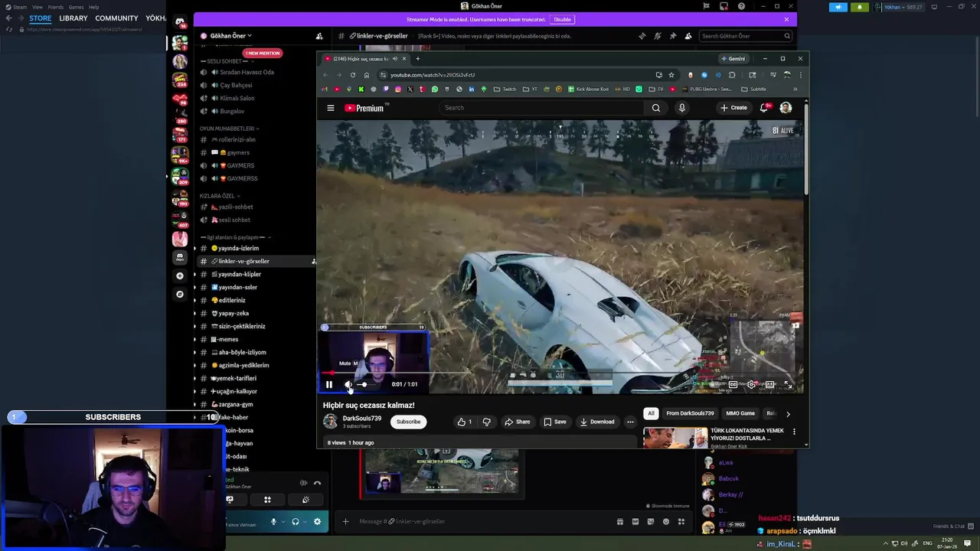The height and width of the screenshot is (551, 980).
Task: Dislike the YouTube video
Action: 486,422
